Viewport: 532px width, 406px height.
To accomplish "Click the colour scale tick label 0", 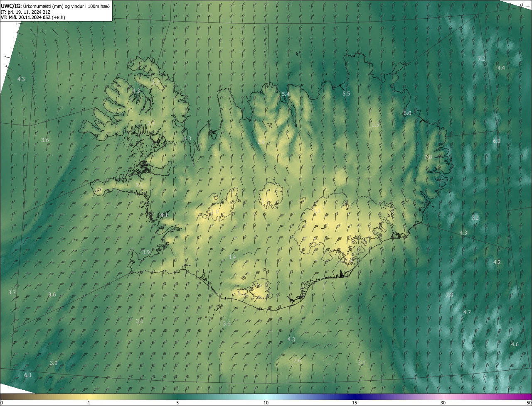I will click(2, 403).
